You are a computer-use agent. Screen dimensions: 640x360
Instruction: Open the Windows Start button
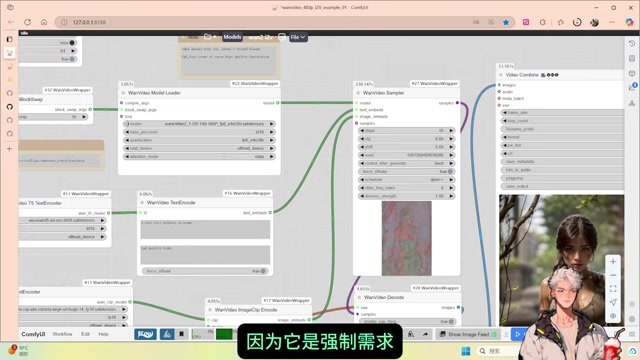point(465,351)
